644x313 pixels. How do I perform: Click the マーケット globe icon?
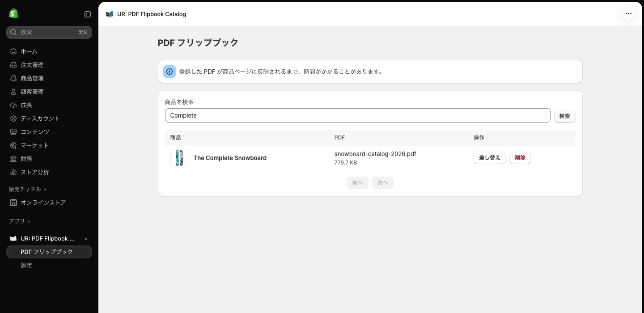13,145
